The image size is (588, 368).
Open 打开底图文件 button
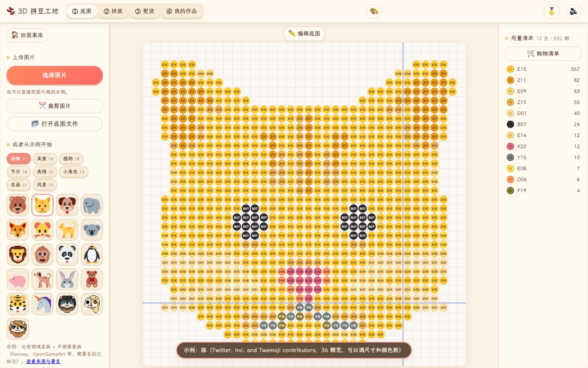[55, 124]
